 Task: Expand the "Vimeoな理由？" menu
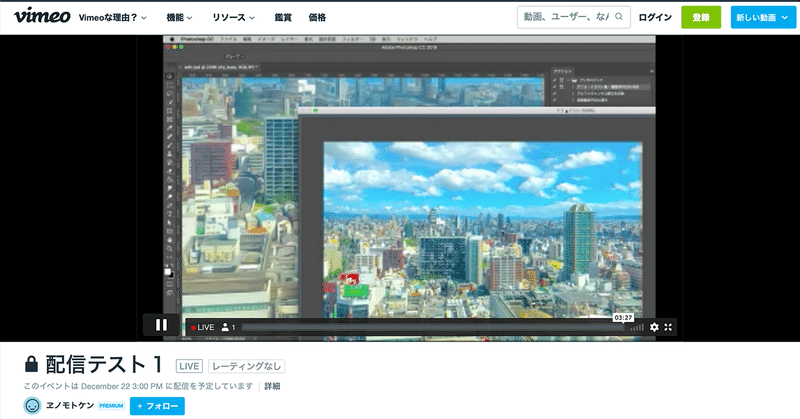[x=113, y=17]
